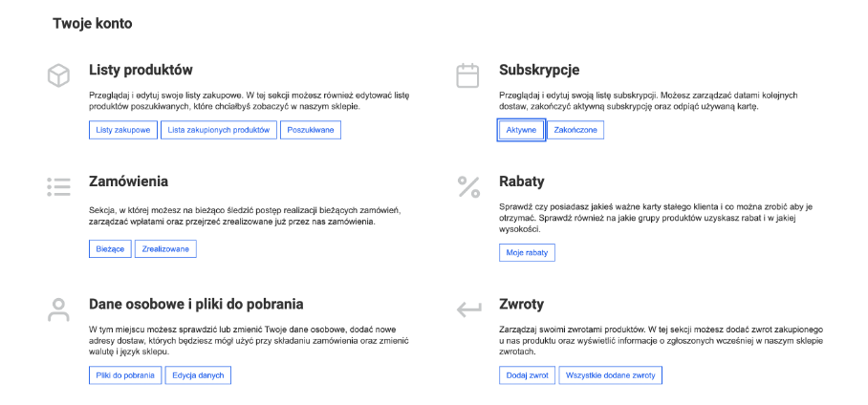Click Dodaj zwrot button
The width and height of the screenshot is (868, 405).
click(527, 375)
